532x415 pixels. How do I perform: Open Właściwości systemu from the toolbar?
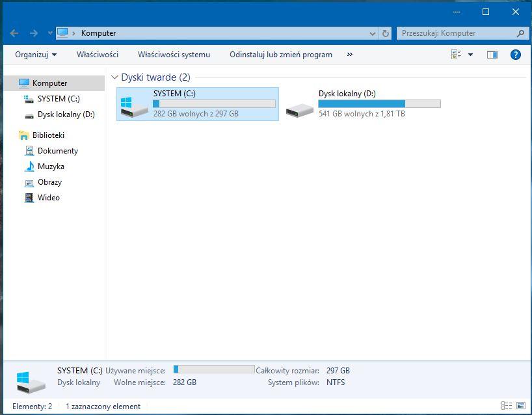pos(174,55)
